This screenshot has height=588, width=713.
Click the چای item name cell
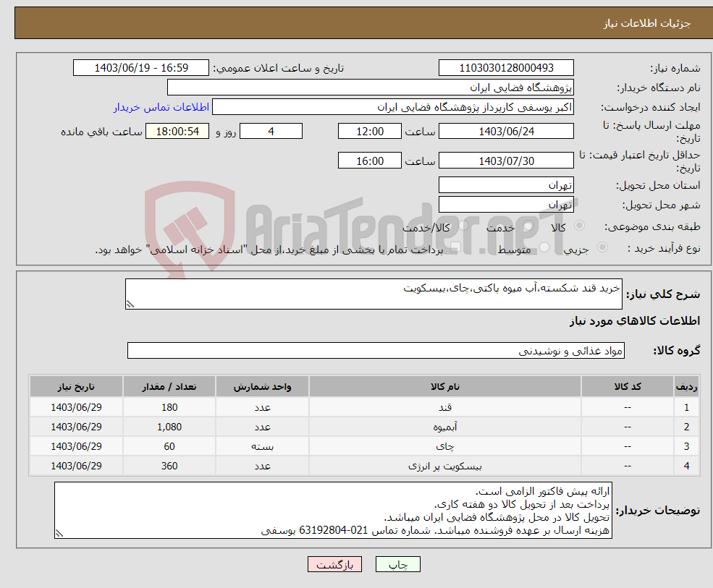coord(444,446)
